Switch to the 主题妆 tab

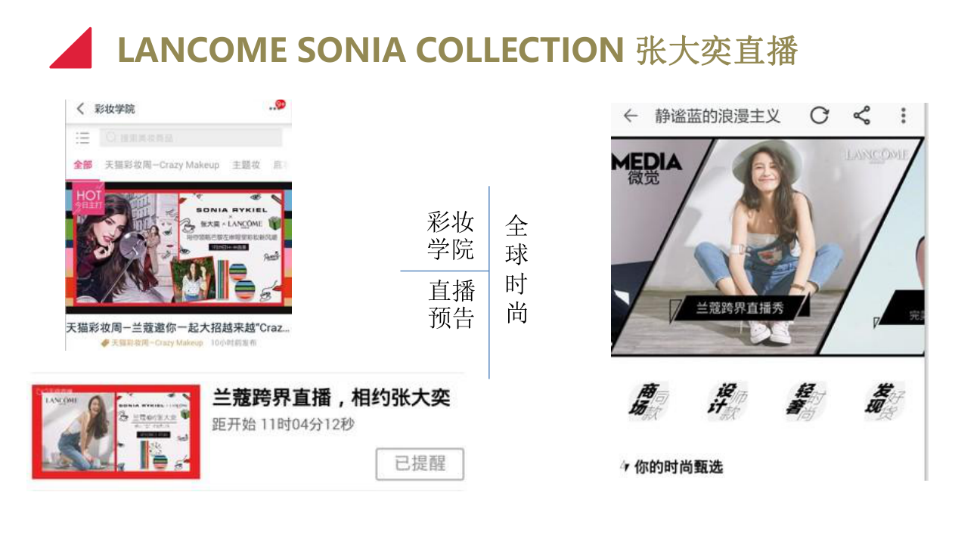pos(246,165)
